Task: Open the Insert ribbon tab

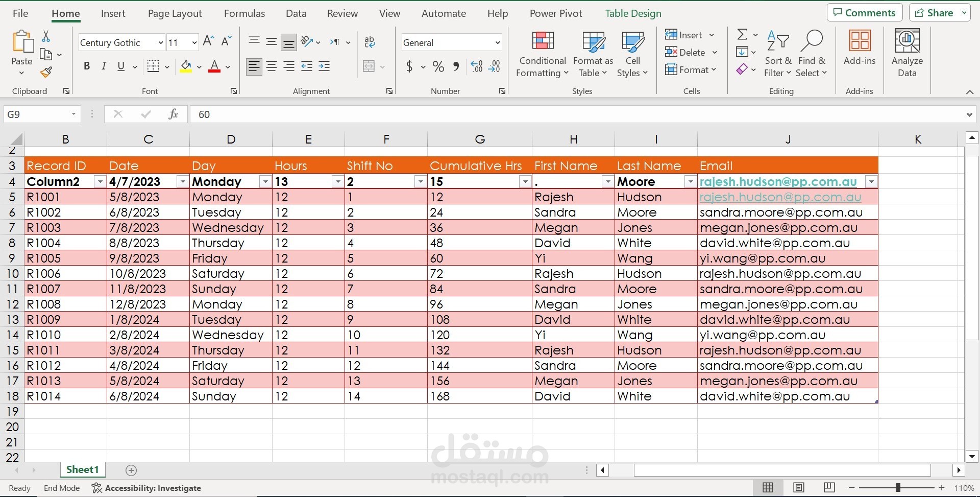Action: pyautogui.click(x=113, y=14)
